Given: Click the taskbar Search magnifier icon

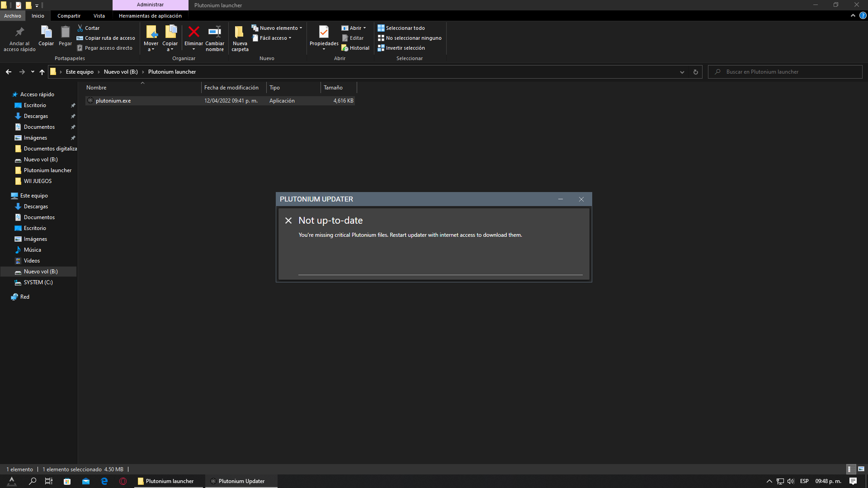Looking at the screenshot, I should (32, 481).
